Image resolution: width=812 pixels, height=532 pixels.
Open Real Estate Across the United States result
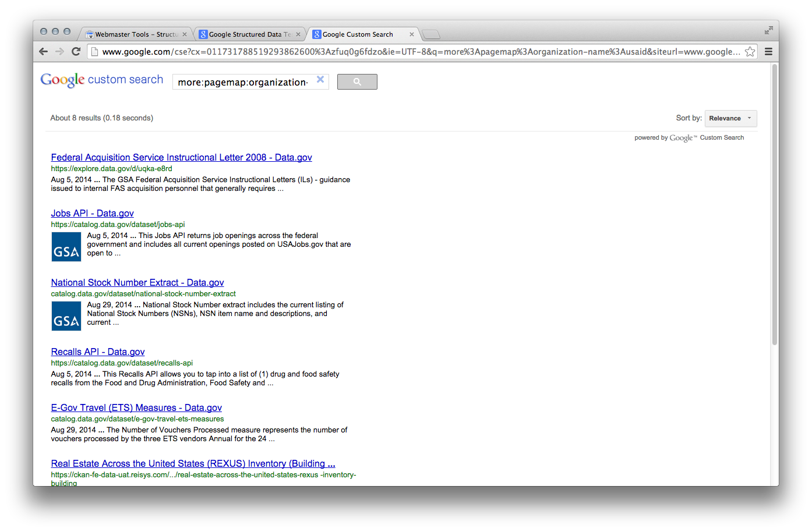coord(193,463)
